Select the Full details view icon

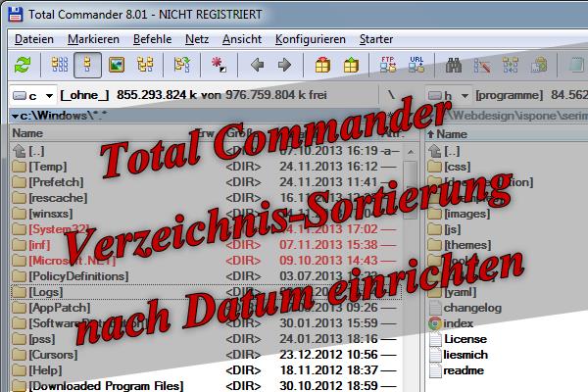click(x=87, y=65)
